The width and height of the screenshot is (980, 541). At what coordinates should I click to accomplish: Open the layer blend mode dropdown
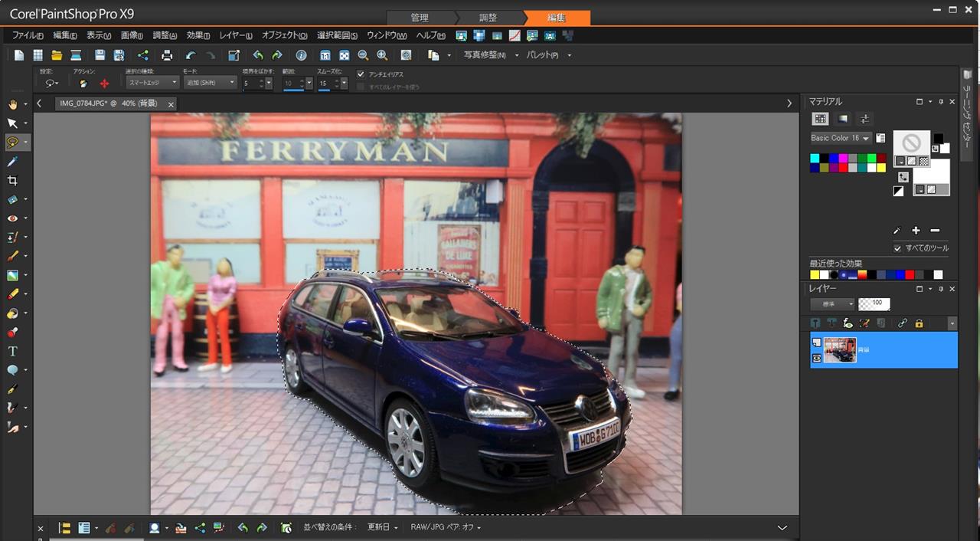tap(831, 304)
